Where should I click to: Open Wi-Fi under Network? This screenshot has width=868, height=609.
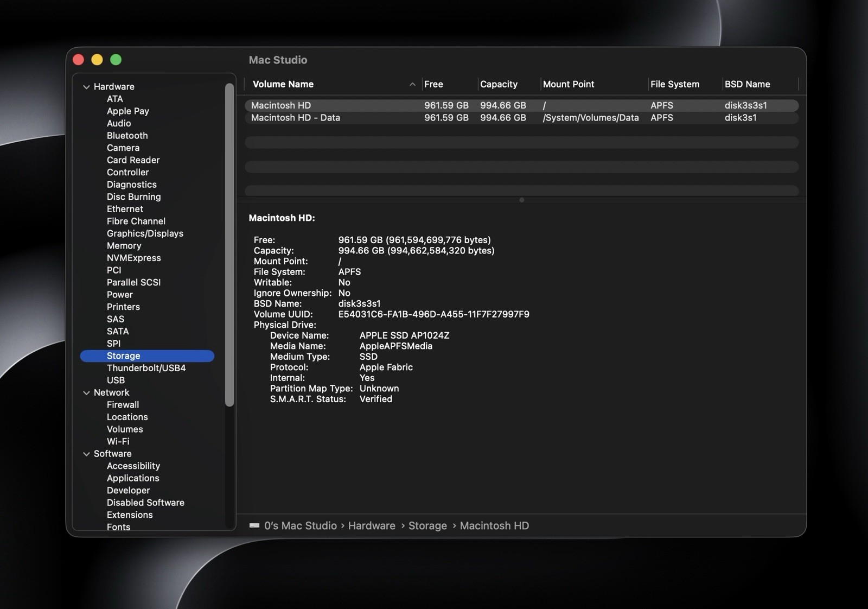(x=118, y=441)
